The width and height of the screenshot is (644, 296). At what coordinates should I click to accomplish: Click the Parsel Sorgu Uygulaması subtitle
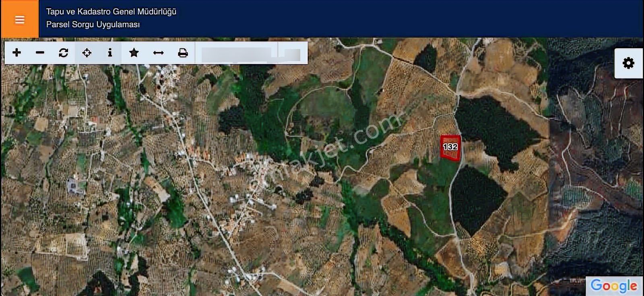tap(93, 25)
